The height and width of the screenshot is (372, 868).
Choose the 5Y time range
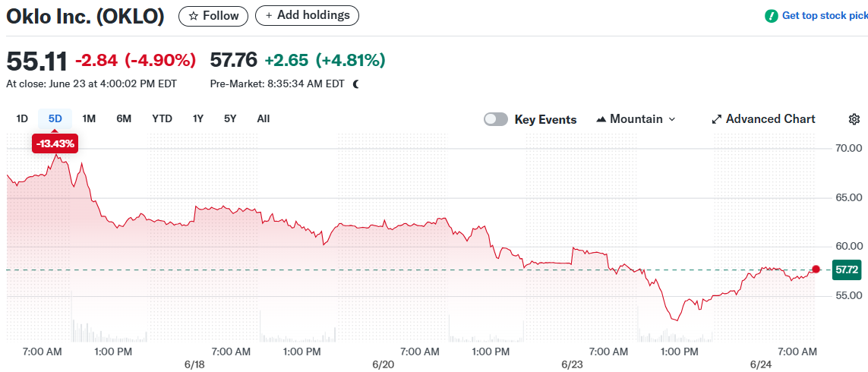230,118
